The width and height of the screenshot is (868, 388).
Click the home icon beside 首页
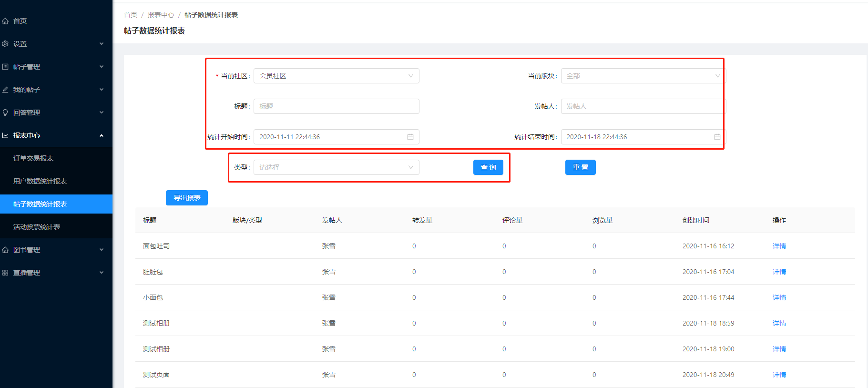coord(5,21)
